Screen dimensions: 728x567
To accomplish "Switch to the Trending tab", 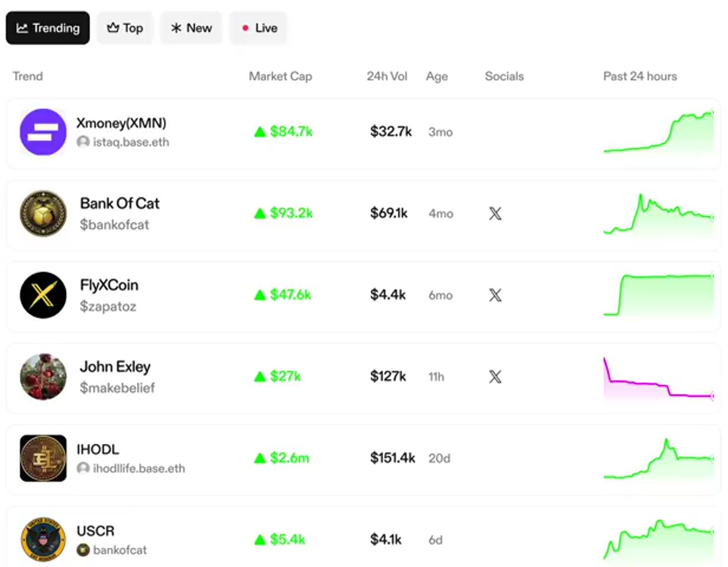I will point(48,28).
